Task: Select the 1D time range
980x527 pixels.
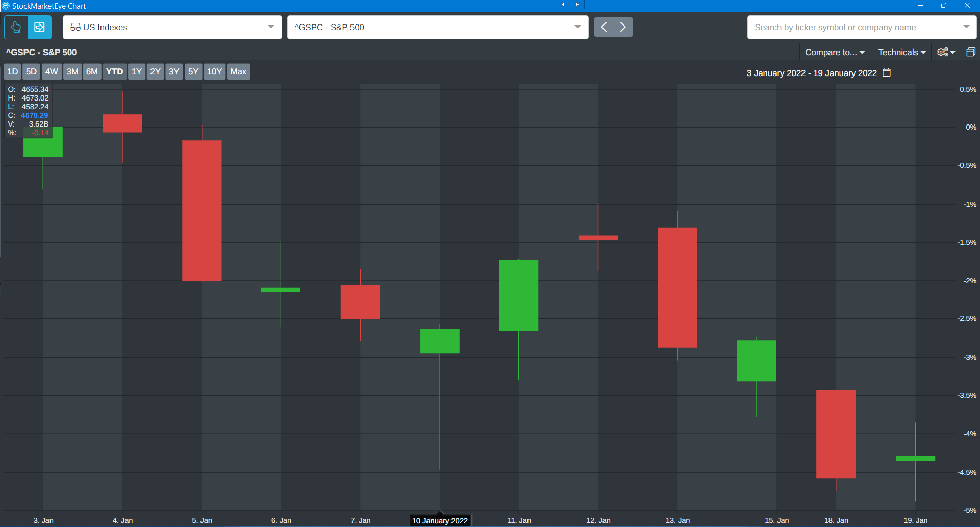Action: [13, 71]
